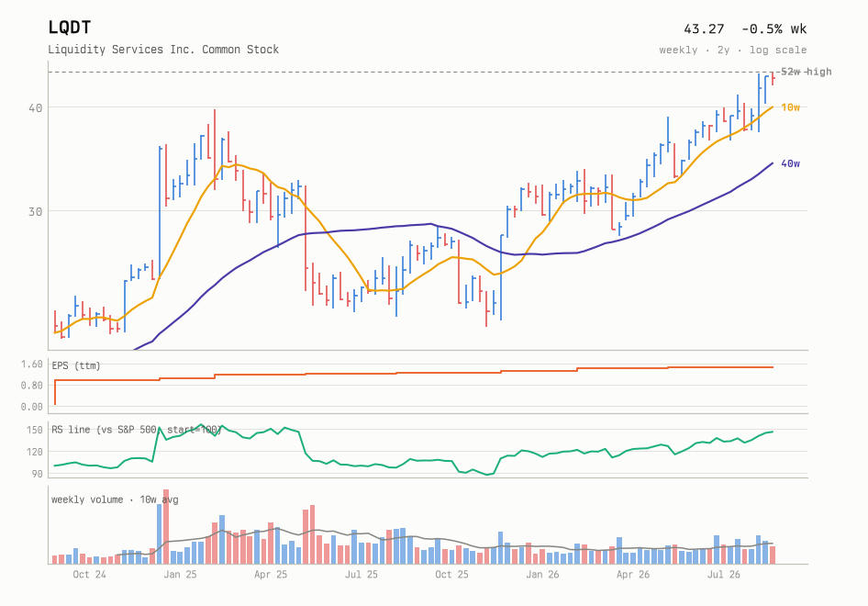Screen dimensions: 868x606
Task: Click the LQDT ticker symbol heading
Action: tap(69, 28)
